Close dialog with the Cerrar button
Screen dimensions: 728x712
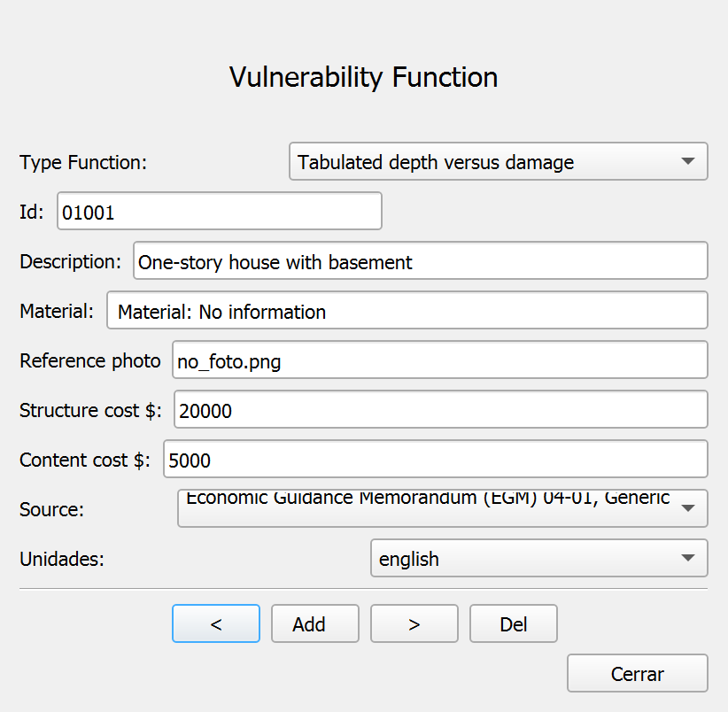tap(638, 673)
